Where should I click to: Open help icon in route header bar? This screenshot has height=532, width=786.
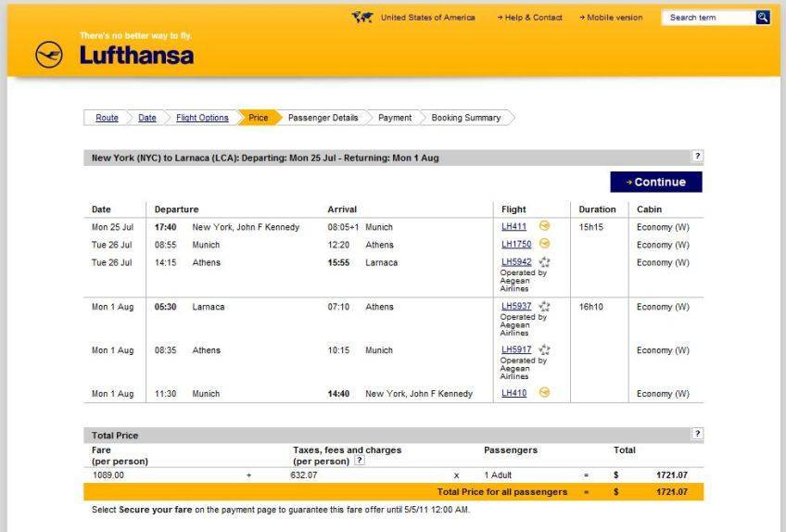coord(697,156)
